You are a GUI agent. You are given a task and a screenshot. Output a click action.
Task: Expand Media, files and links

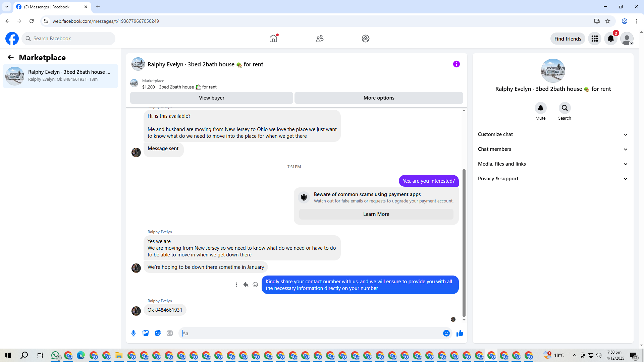552,164
